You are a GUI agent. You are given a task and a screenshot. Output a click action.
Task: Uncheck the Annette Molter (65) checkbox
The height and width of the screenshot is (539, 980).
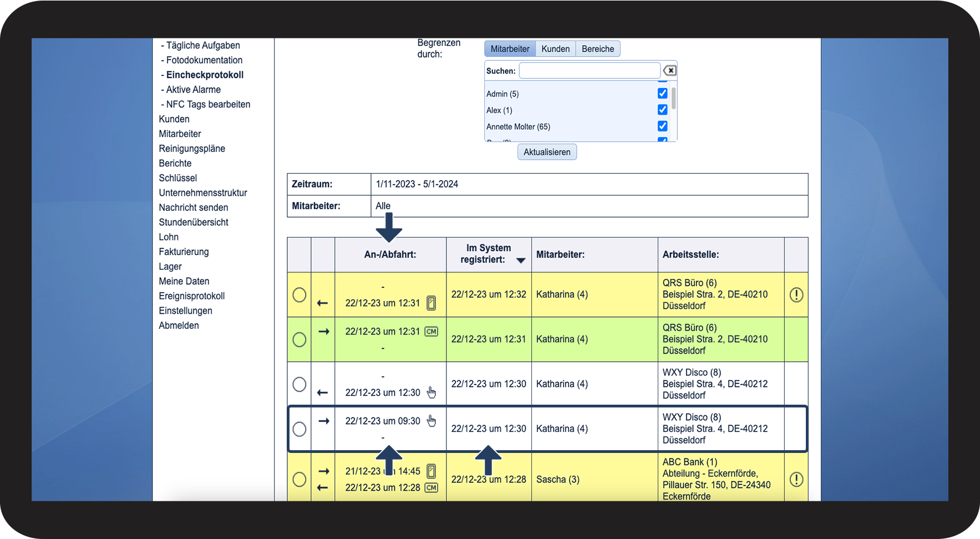click(662, 126)
